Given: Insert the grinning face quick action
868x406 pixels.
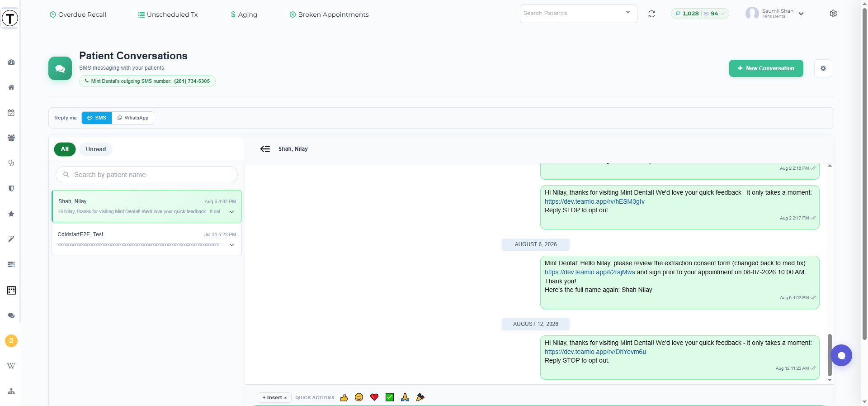Looking at the screenshot, I should pyautogui.click(x=359, y=397).
